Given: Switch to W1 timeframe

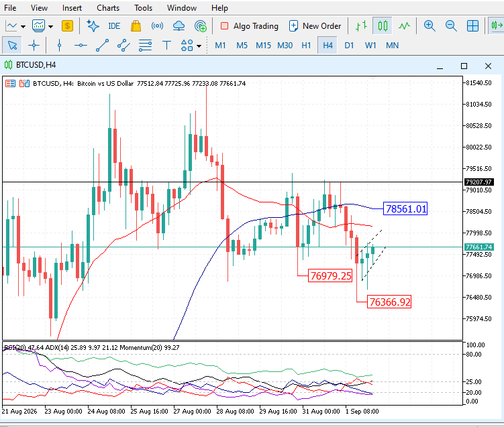Looking at the screenshot, I should click(370, 46).
